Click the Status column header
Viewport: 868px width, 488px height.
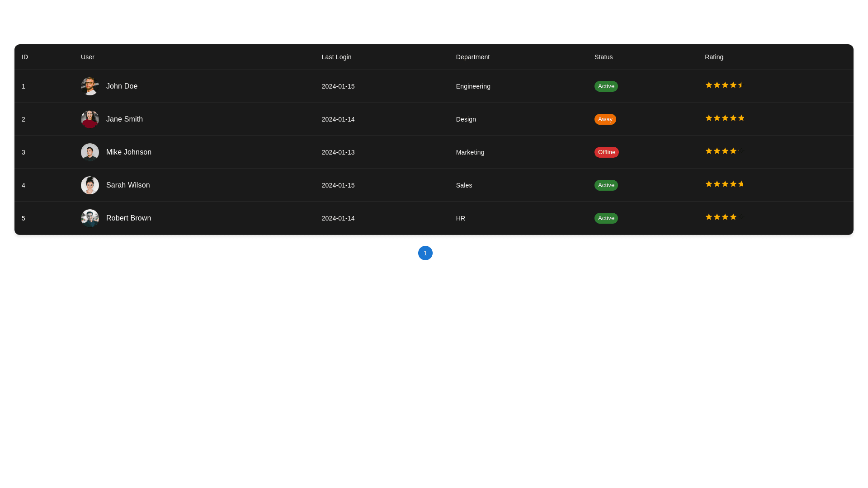pos(603,57)
